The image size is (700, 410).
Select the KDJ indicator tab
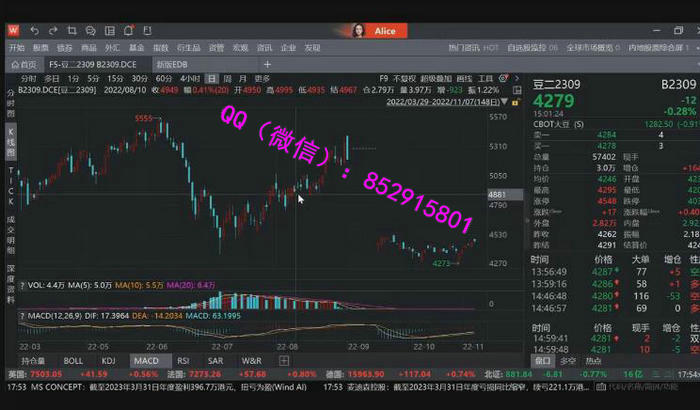click(109, 360)
